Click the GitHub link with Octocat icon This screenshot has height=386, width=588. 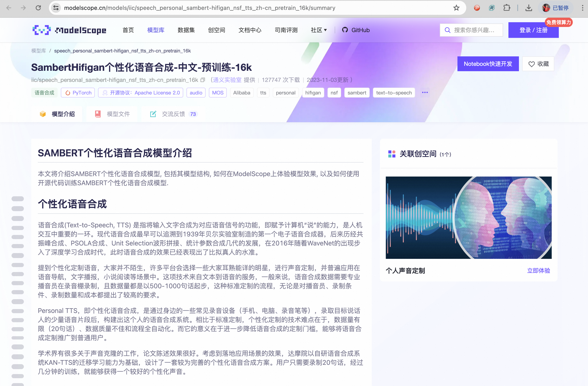(x=356, y=30)
